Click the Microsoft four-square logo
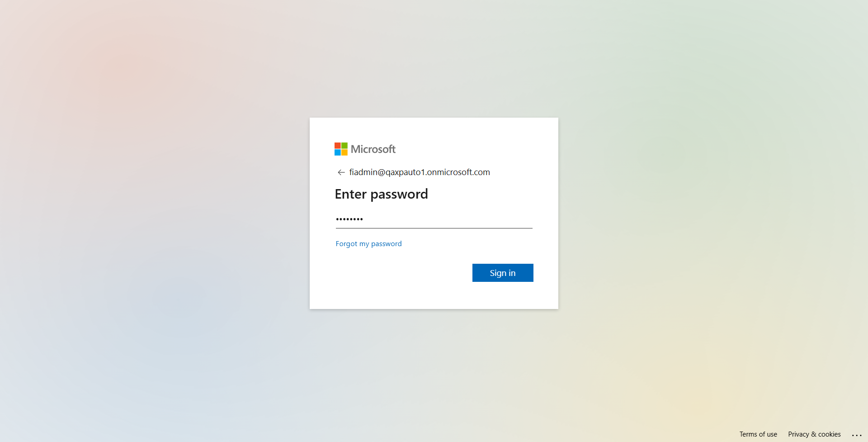Viewport: 868px width, 442px height. [x=341, y=149]
